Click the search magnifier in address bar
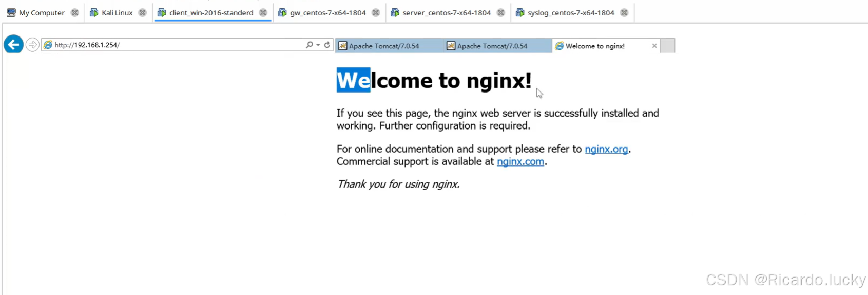Screen dimensions: 868x295 click(310, 45)
